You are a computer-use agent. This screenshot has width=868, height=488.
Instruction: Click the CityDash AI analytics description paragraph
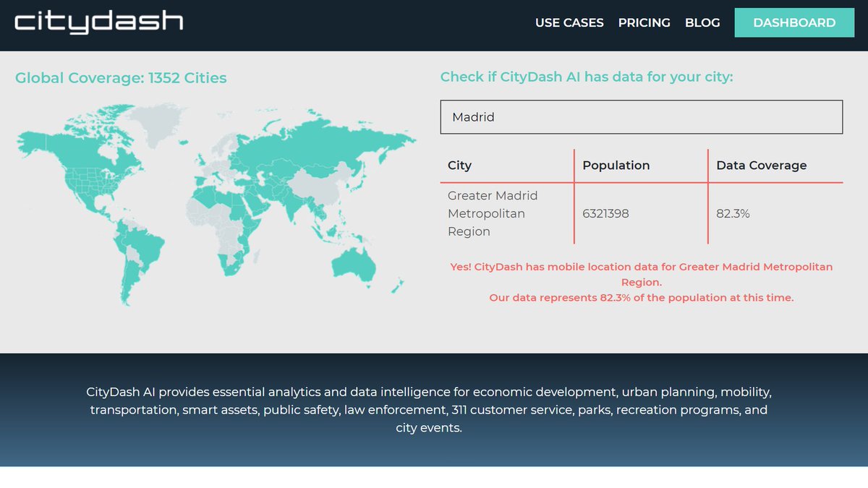tap(429, 410)
